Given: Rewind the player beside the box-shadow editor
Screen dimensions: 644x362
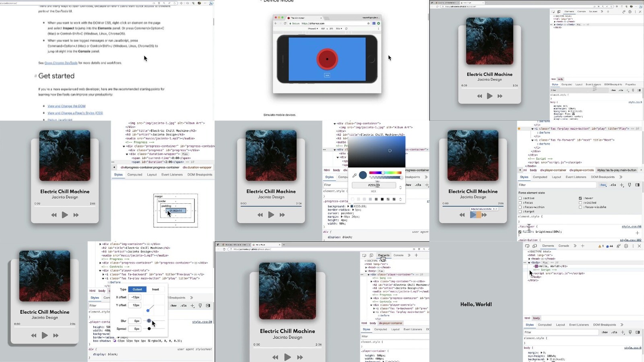Looking at the screenshot, I should click(33, 335).
